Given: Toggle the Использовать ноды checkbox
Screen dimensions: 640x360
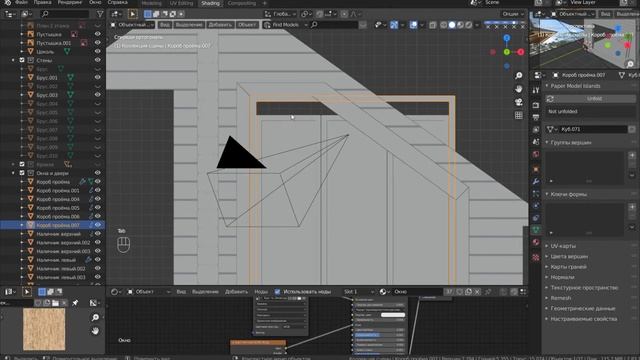Looking at the screenshot, I should (278, 292).
